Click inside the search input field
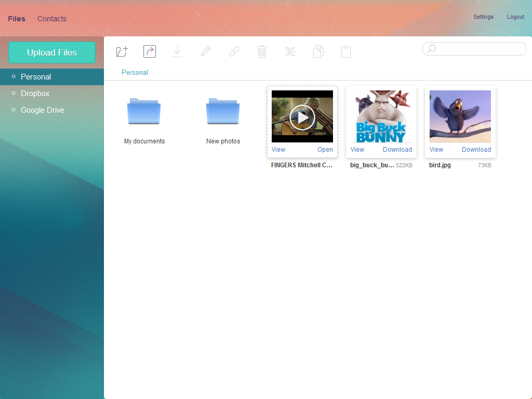The width and height of the screenshot is (532, 399). [474, 49]
